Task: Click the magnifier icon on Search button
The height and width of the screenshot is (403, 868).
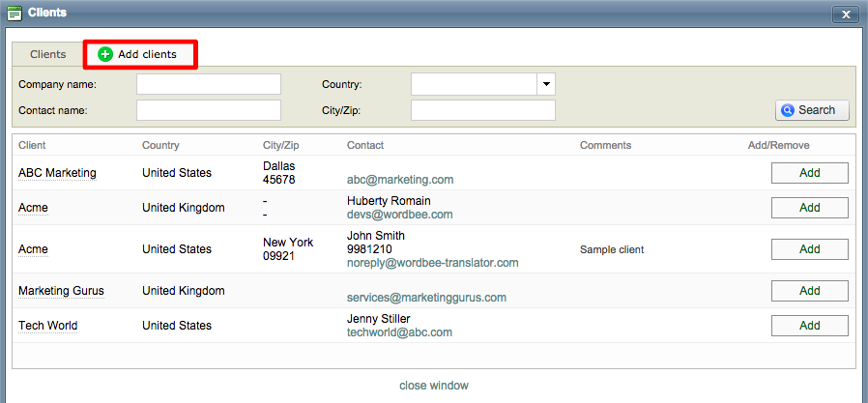Action: pyautogui.click(x=788, y=110)
